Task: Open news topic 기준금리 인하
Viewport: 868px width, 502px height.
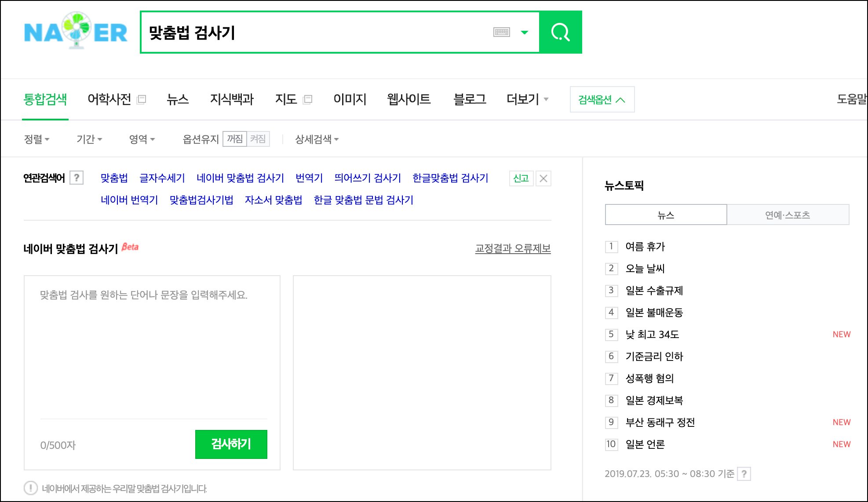Action: pyautogui.click(x=654, y=356)
